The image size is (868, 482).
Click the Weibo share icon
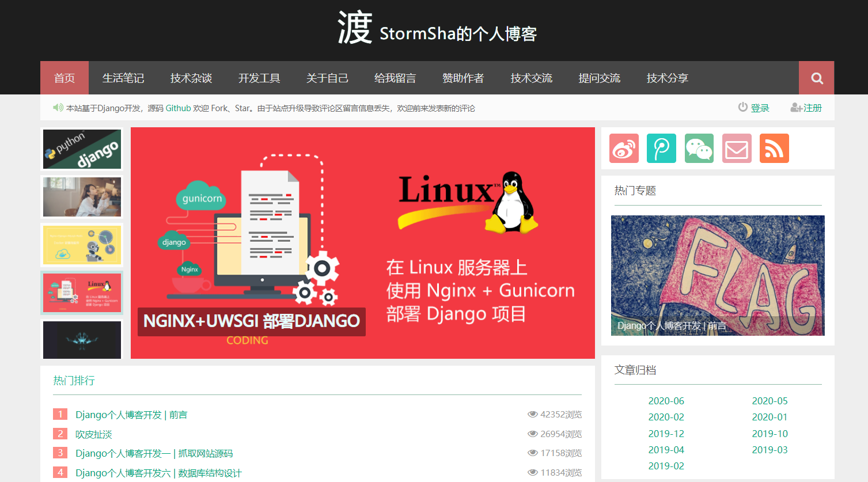coord(624,148)
